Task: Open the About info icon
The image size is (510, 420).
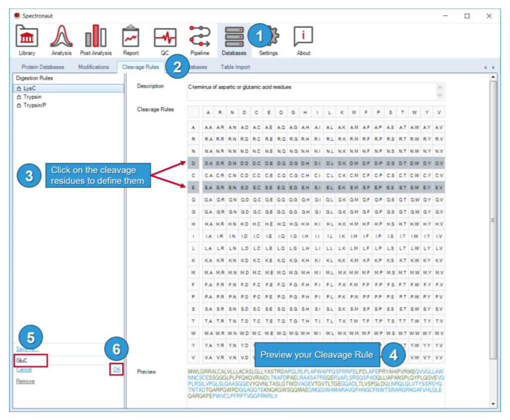Action: tap(303, 40)
